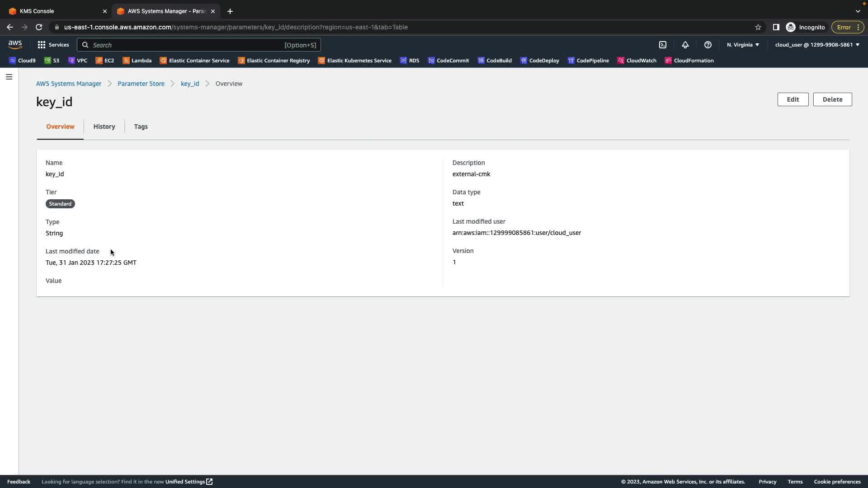868x488 pixels.
Task: Reload the browser page
Action: click(39, 27)
